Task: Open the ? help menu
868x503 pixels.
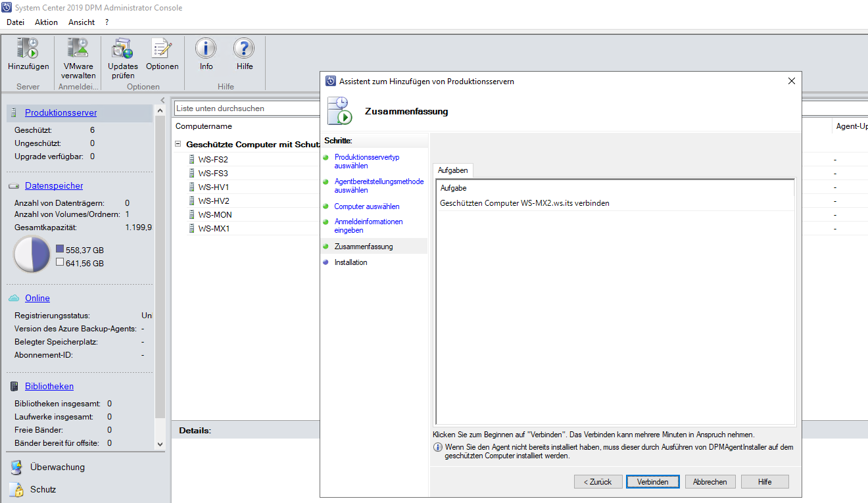Action: [x=107, y=22]
